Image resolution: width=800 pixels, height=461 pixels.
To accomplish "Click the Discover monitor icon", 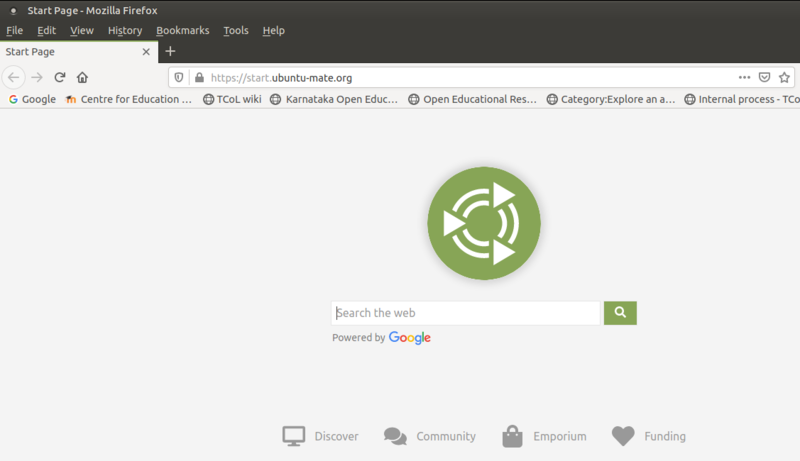I will pos(294,436).
